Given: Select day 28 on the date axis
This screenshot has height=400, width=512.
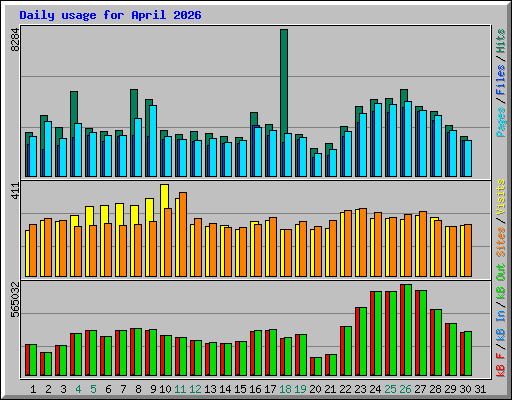Looking at the screenshot, I should (435, 389).
